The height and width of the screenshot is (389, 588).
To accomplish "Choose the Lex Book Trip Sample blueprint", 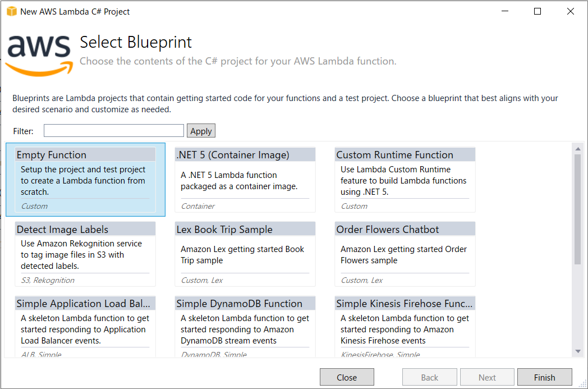I will (245, 254).
